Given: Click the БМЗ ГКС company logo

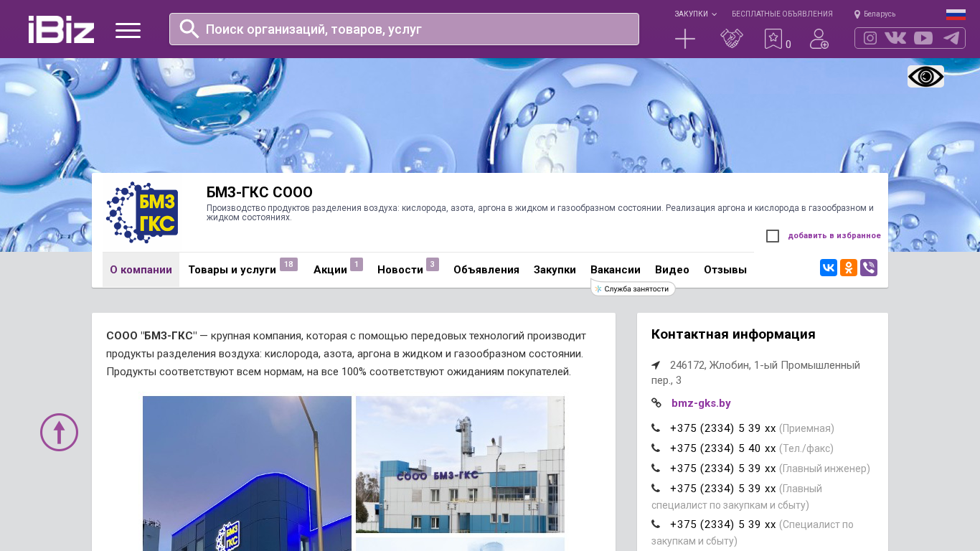Looking at the screenshot, I should tap(142, 212).
